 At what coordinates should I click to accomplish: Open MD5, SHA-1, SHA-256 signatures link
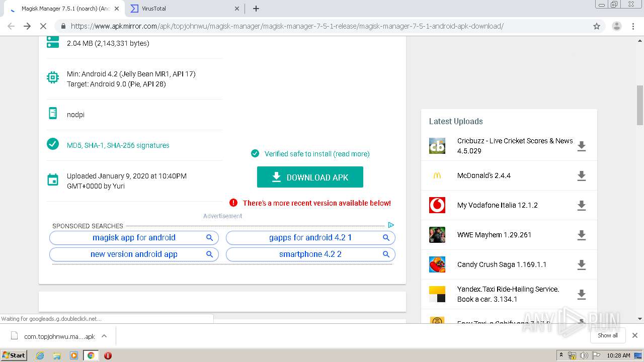118,145
